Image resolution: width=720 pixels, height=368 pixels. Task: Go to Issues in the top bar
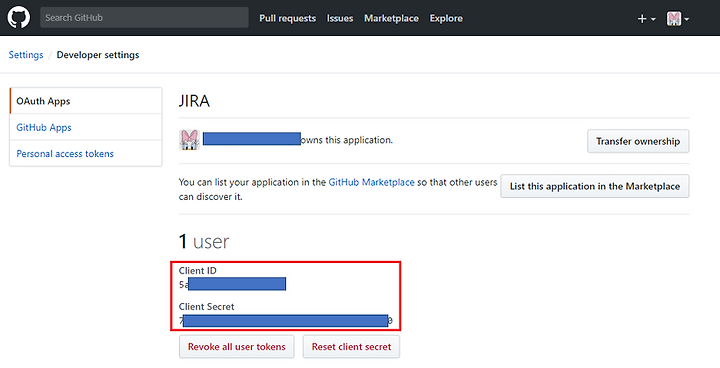[x=340, y=18]
